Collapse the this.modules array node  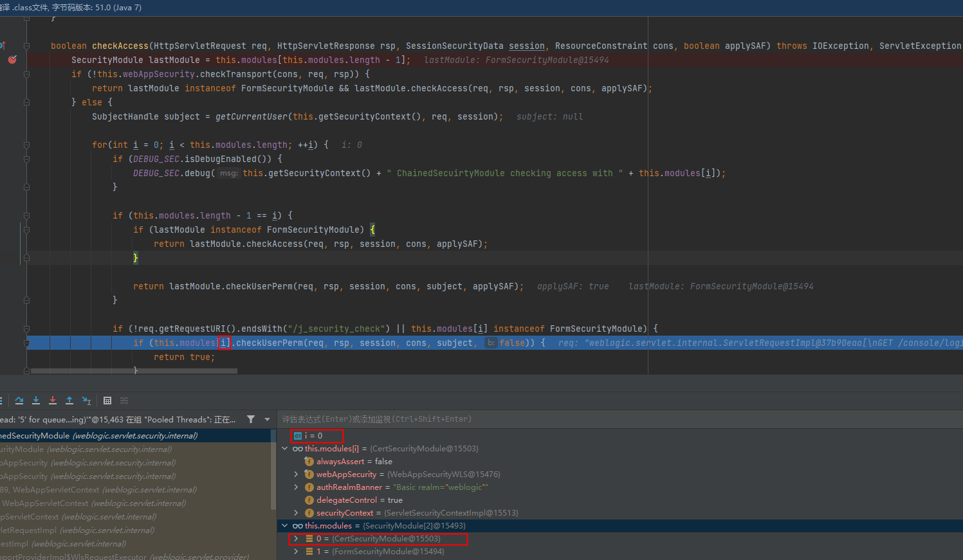pyautogui.click(x=285, y=526)
